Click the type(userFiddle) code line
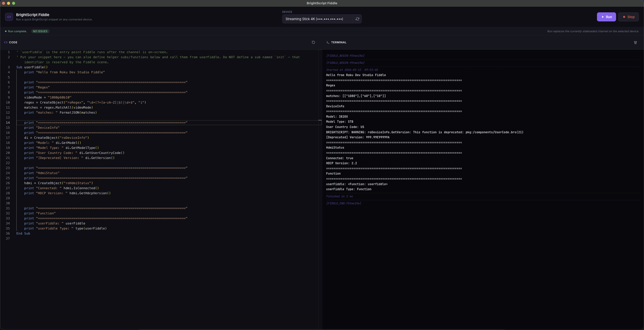This screenshot has height=330, width=644. tap(65, 228)
